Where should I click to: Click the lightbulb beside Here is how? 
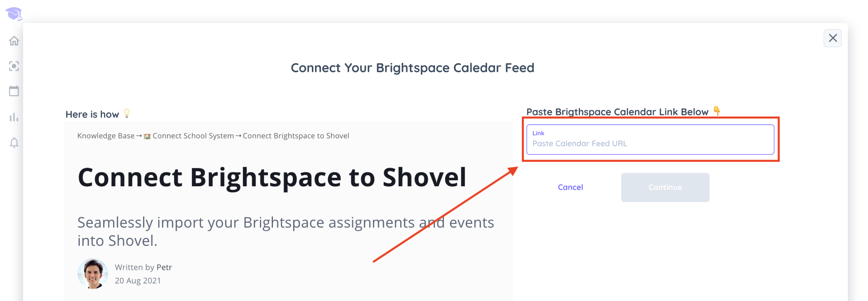127,114
